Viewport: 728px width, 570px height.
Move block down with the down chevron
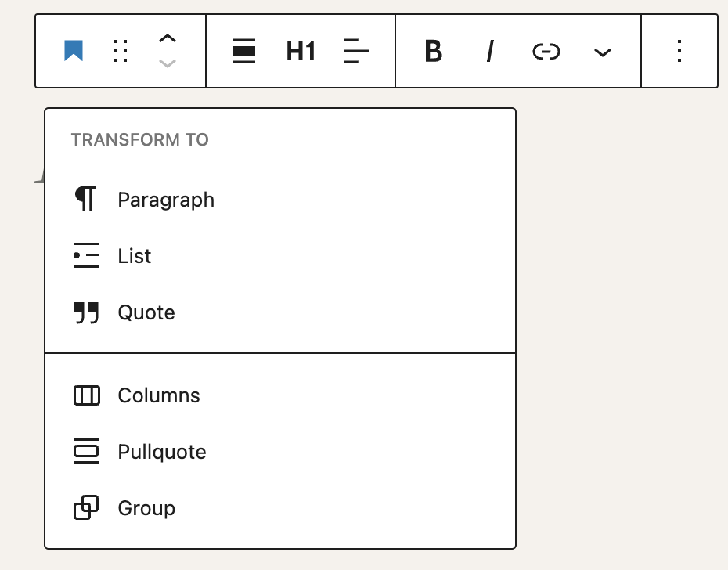coord(168,63)
